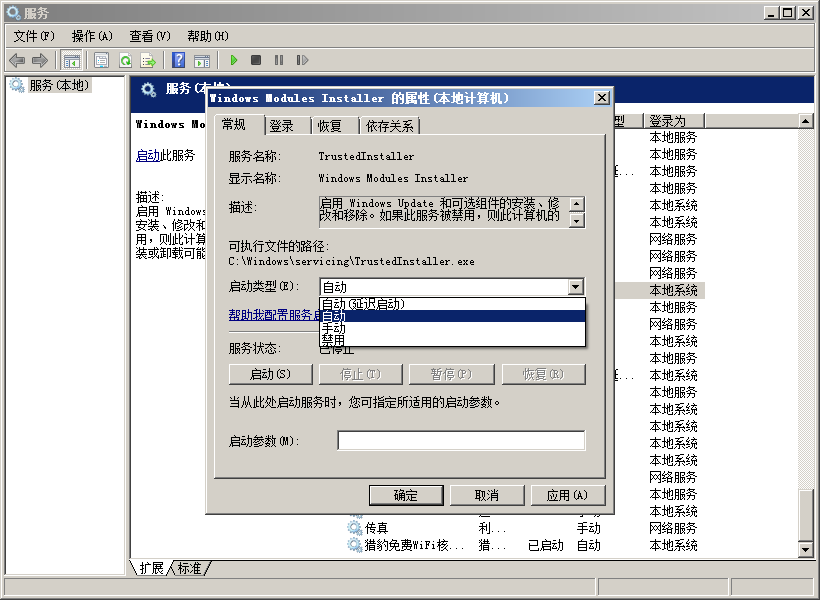Open the 帮助(H) menu
This screenshot has width=820, height=600.
[208, 36]
